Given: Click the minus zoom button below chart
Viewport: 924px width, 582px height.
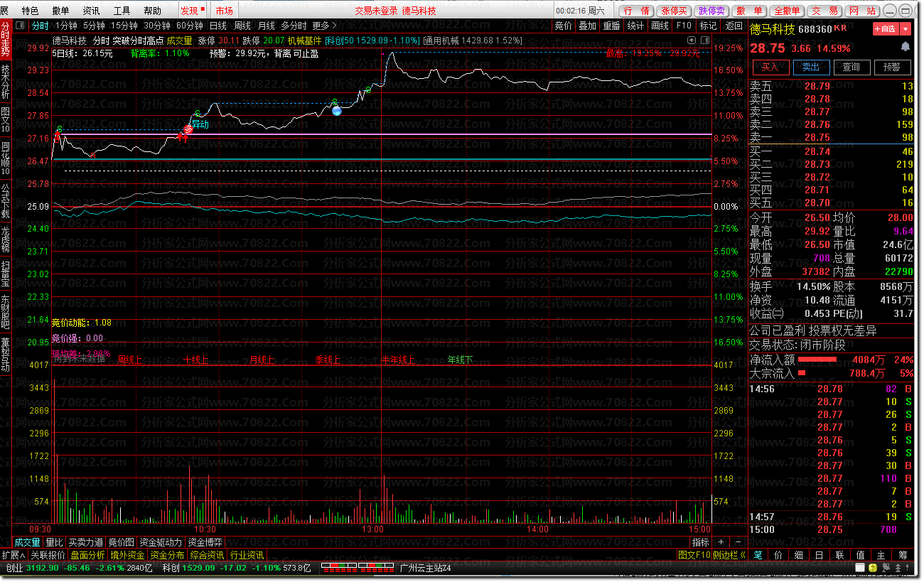Looking at the screenshot, I should click(x=738, y=542).
